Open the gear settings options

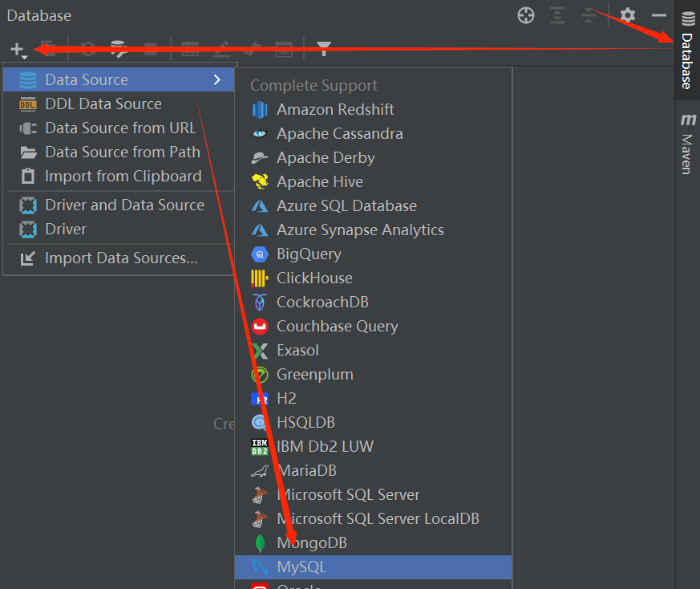(x=628, y=15)
